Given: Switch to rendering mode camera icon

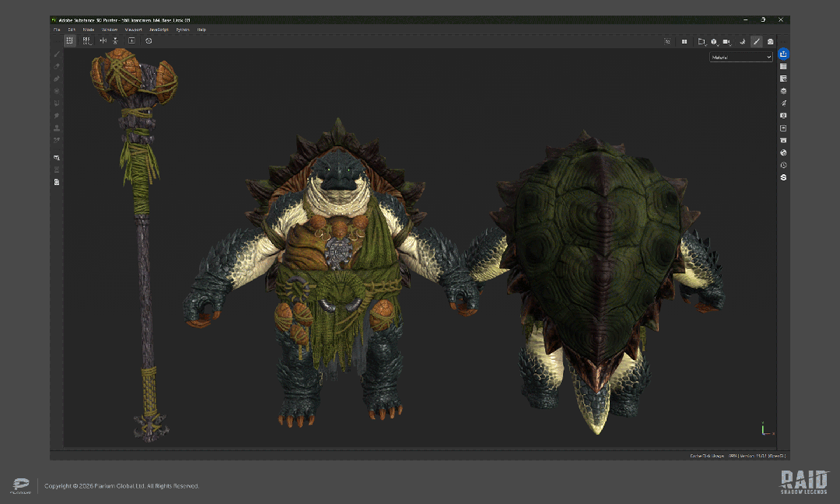Looking at the screenshot, I should (x=770, y=41).
